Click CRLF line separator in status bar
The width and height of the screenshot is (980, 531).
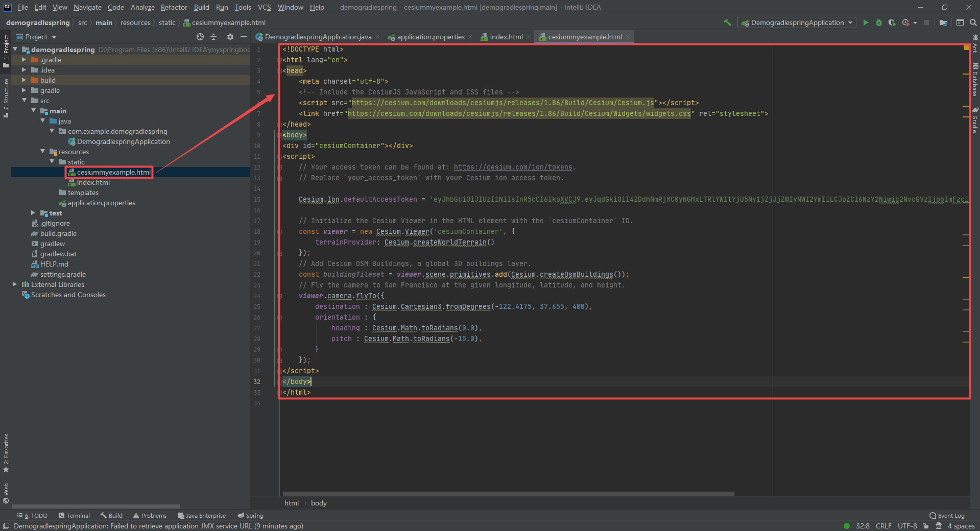(883, 526)
